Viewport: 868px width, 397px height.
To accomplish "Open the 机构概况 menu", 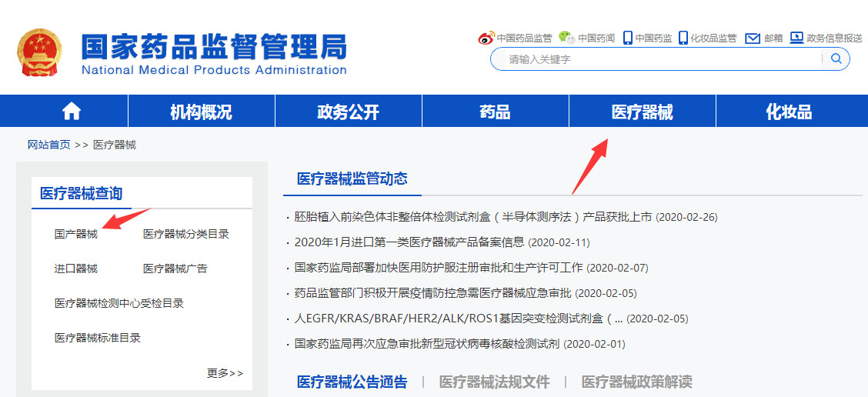I will (x=201, y=112).
